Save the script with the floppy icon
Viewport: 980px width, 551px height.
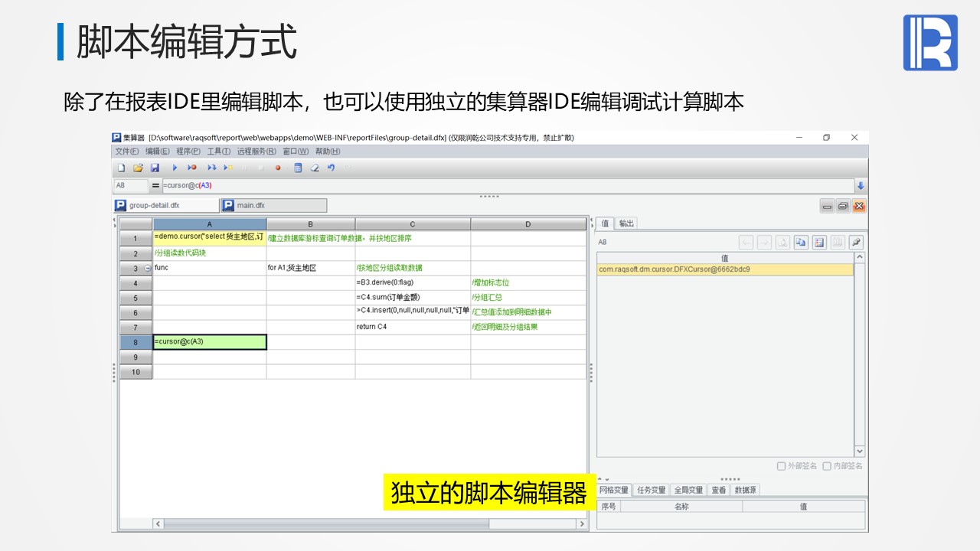tap(155, 168)
